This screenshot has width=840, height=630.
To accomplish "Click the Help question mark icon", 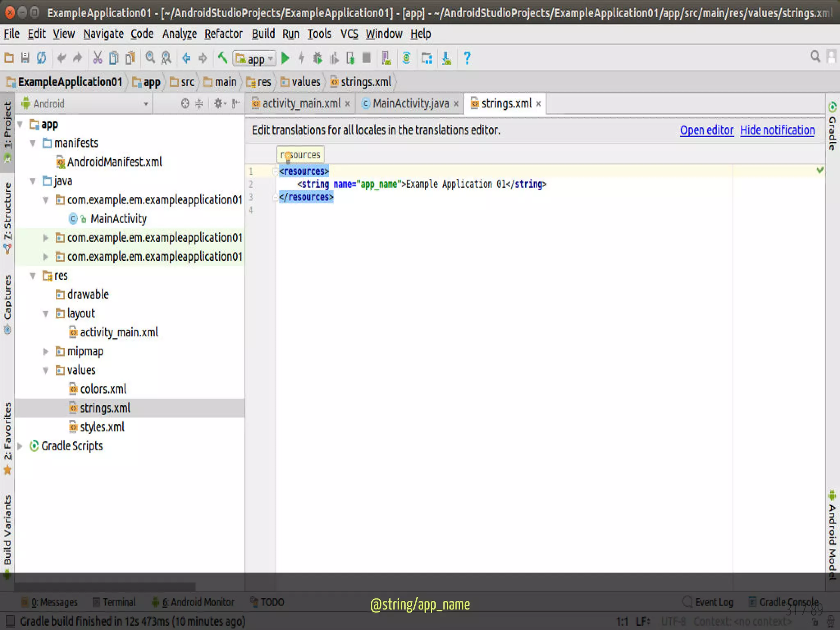I will (x=467, y=58).
